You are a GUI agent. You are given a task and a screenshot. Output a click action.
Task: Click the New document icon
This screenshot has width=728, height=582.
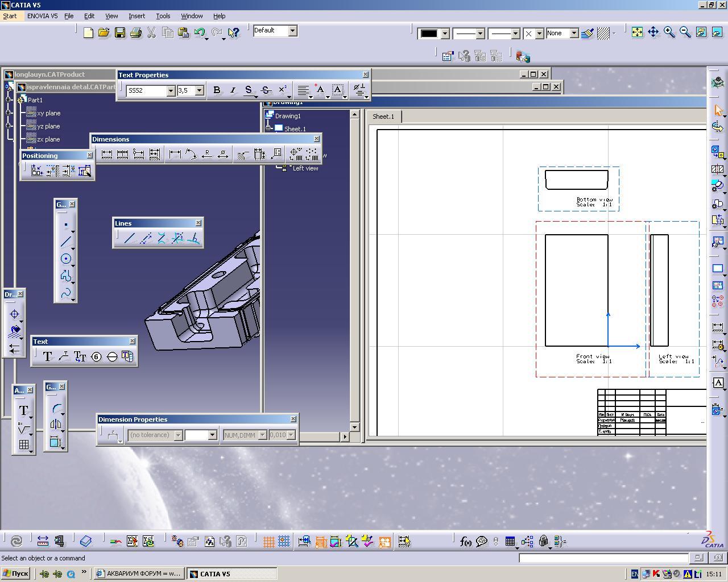[x=88, y=33]
